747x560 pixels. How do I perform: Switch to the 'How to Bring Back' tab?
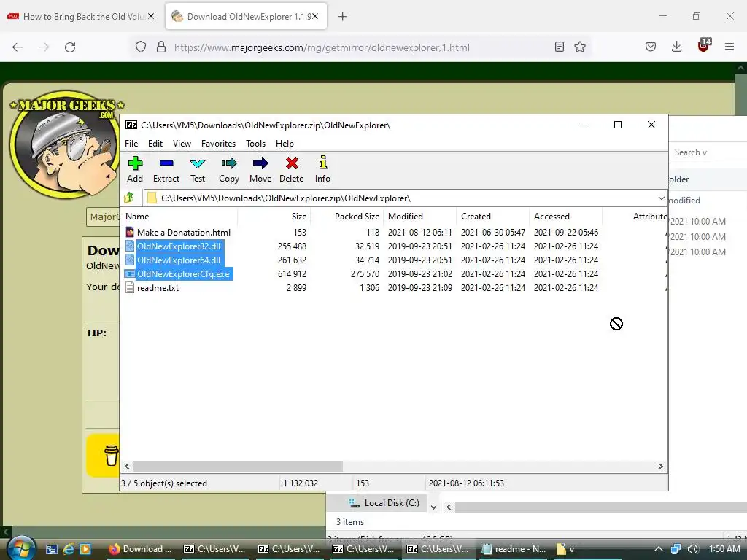coord(81,17)
